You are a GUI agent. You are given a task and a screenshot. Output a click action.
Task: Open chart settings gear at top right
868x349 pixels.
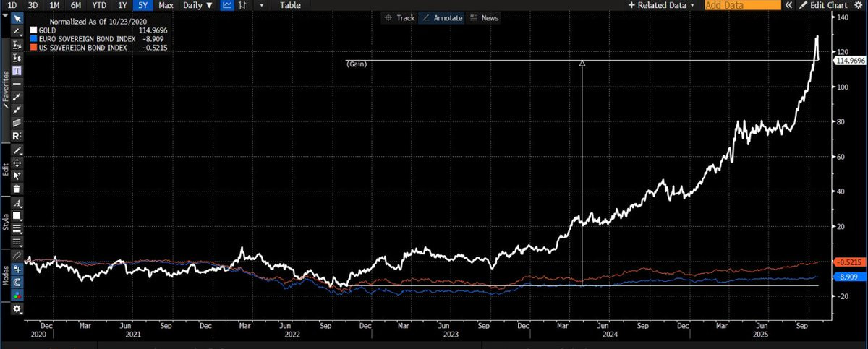[x=859, y=5]
